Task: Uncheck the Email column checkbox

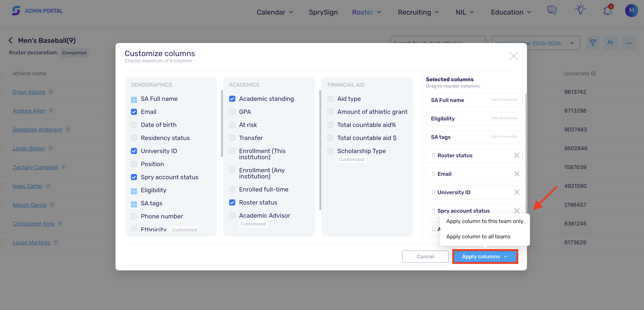Action: click(134, 112)
